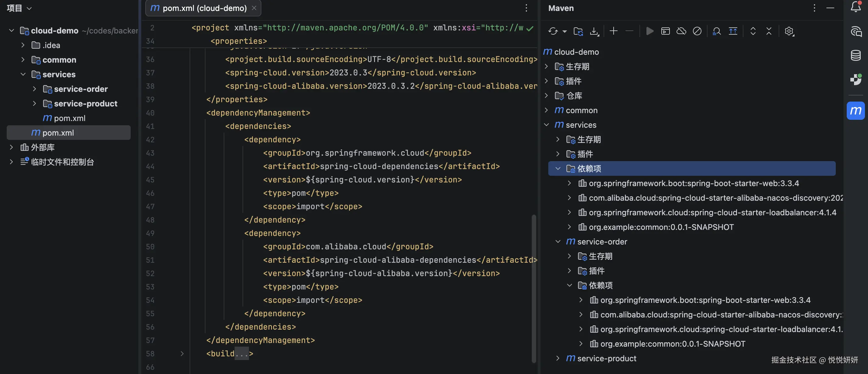Viewport: 868px width, 374px height.
Task: Expand folded build block at line 58
Action: [x=182, y=353]
